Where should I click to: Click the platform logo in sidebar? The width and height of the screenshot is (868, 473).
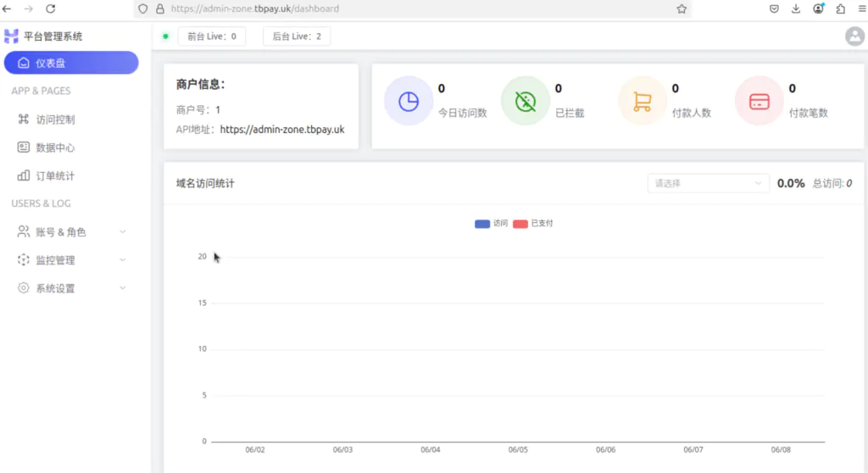pyautogui.click(x=11, y=36)
